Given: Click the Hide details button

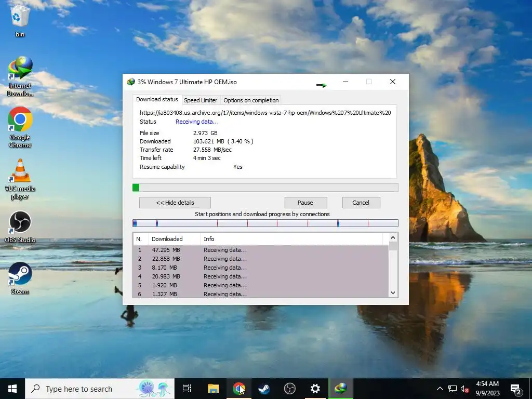Looking at the screenshot, I should point(175,203).
